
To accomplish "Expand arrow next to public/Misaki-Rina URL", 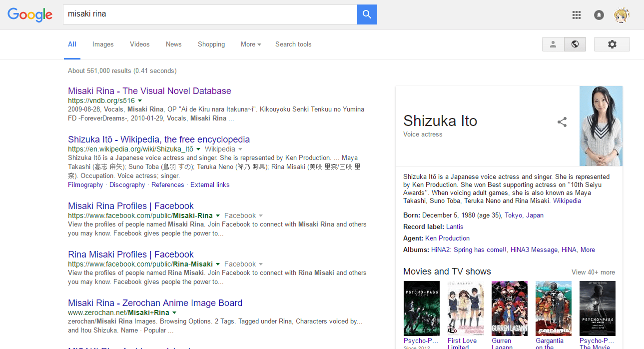I will pyautogui.click(x=218, y=216).
